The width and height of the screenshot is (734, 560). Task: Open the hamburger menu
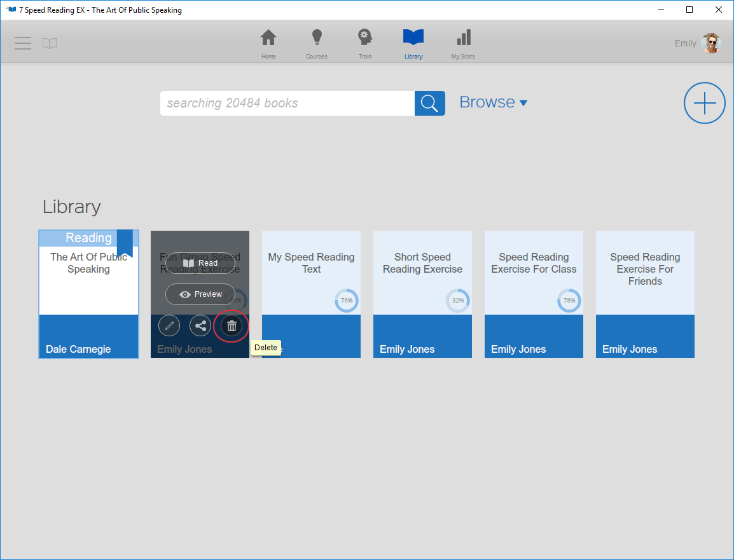pyautogui.click(x=23, y=43)
